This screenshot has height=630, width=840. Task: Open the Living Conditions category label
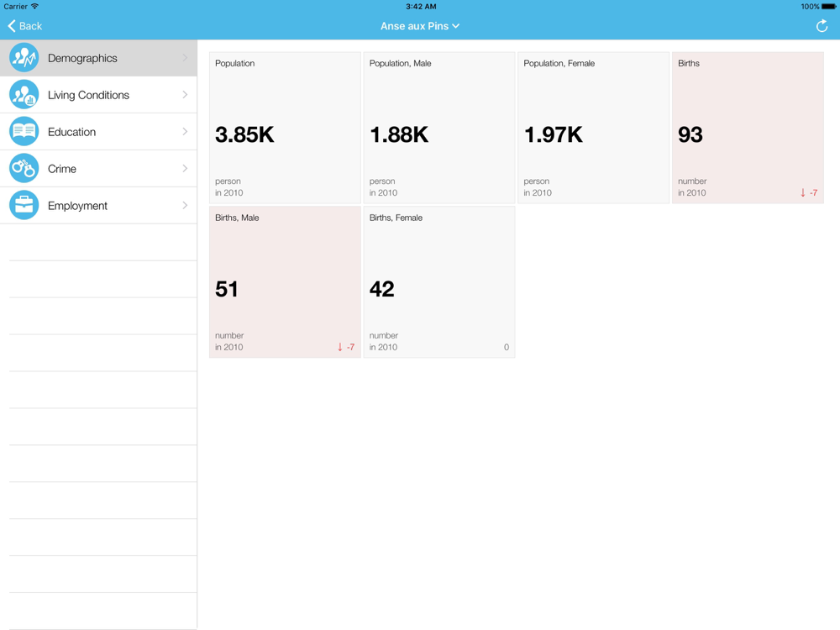[x=88, y=95]
